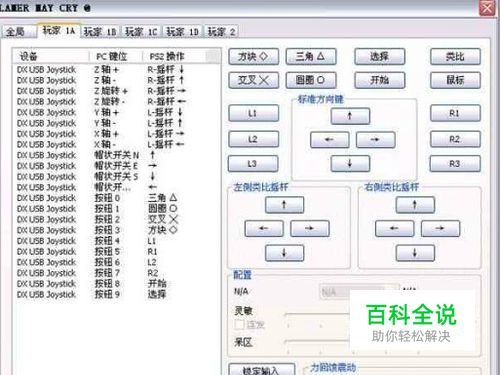Click the 锁定输入 button

[x=262, y=370]
